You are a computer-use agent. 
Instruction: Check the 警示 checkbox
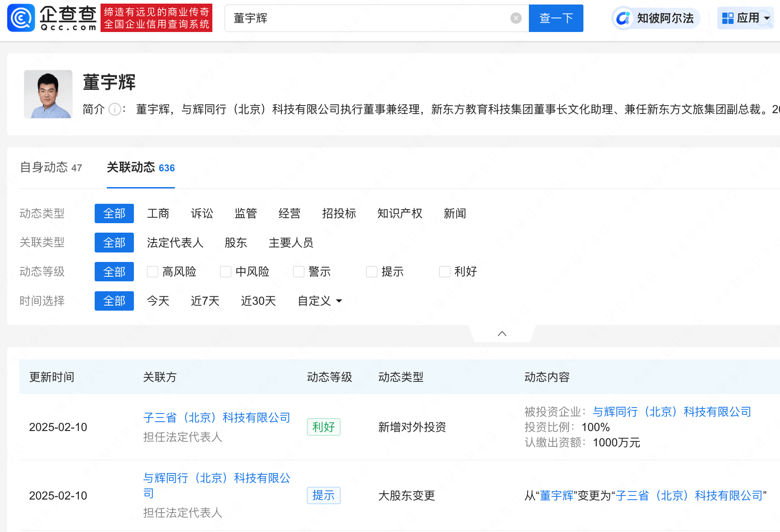point(298,272)
